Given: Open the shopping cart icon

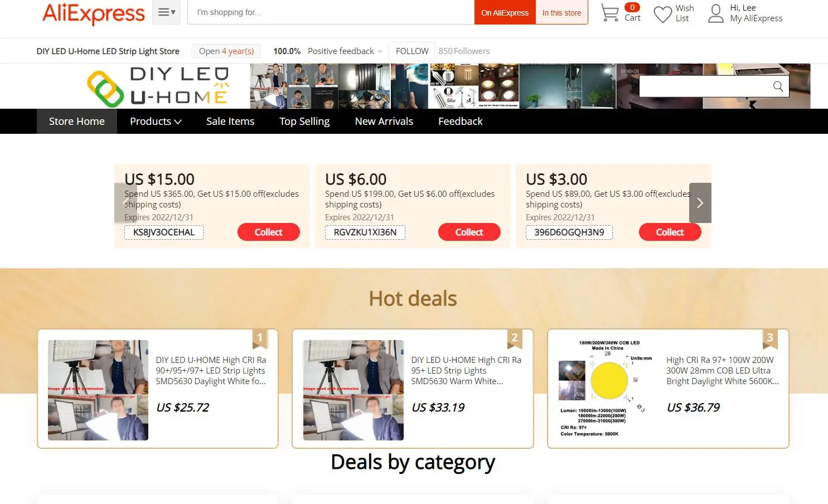Looking at the screenshot, I should (610, 13).
